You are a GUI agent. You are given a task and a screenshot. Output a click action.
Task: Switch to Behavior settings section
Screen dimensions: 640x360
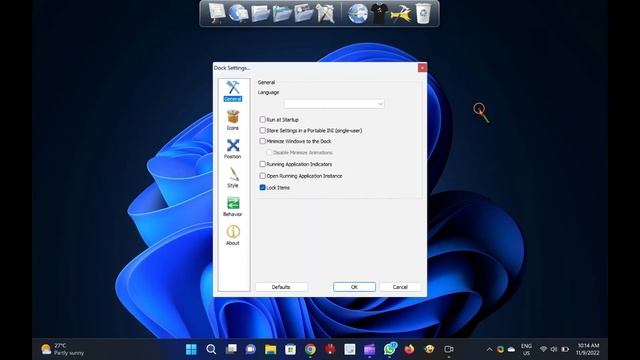pos(233,206)
